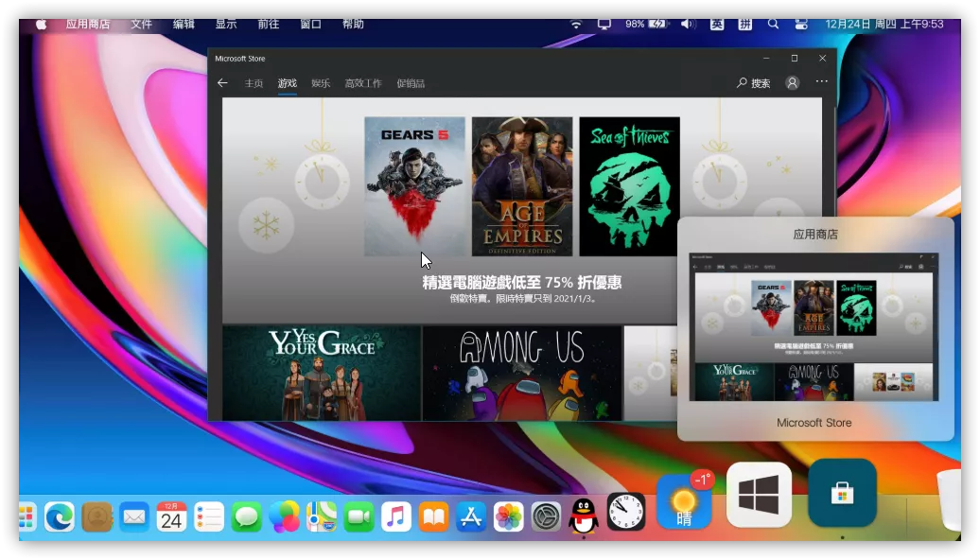Screen dimensions: 980x560
Task: Click the display mirroring menu bar icon
Action: [604, 24]
